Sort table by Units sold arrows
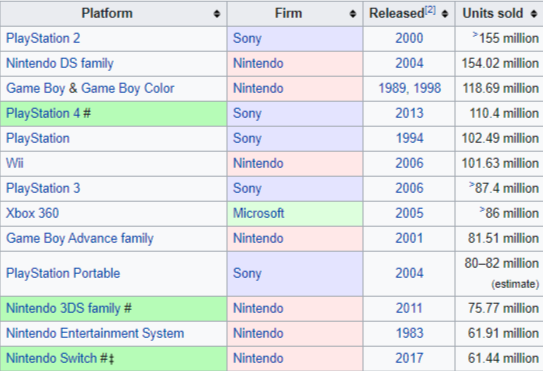The width and height of the screenshot is (543, 371). point(534,14)
